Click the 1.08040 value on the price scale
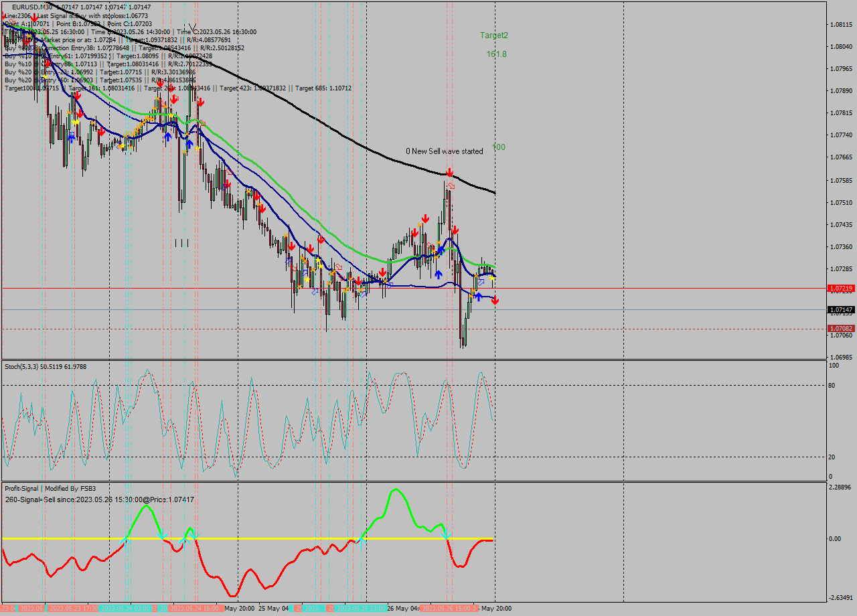The image size is (857, 616). click(842, 47)
